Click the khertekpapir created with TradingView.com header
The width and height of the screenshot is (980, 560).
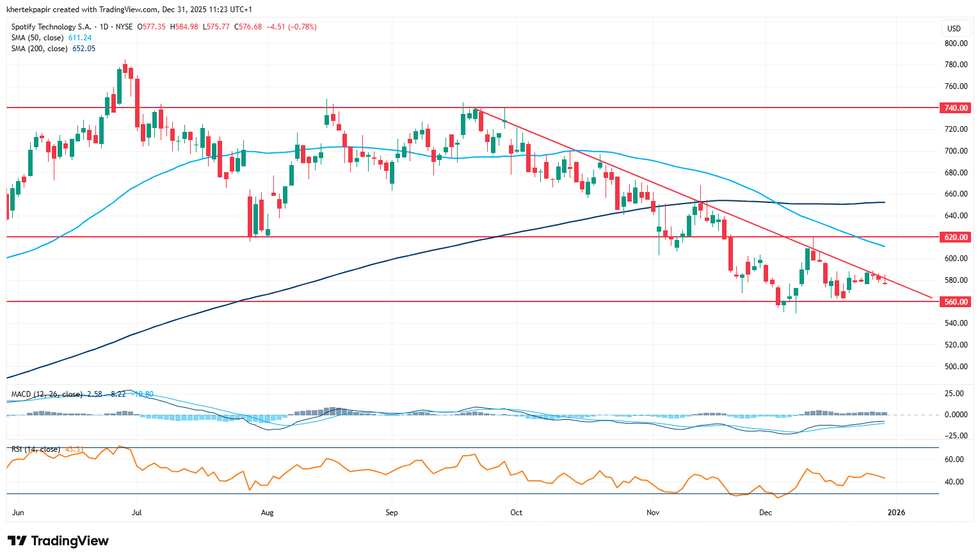[129, 10]
